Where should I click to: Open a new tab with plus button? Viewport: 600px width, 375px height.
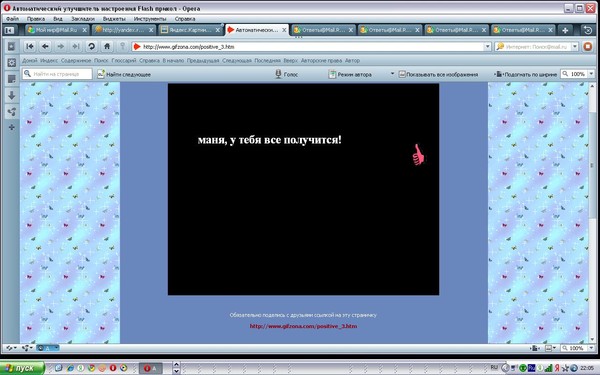[565, 30]
